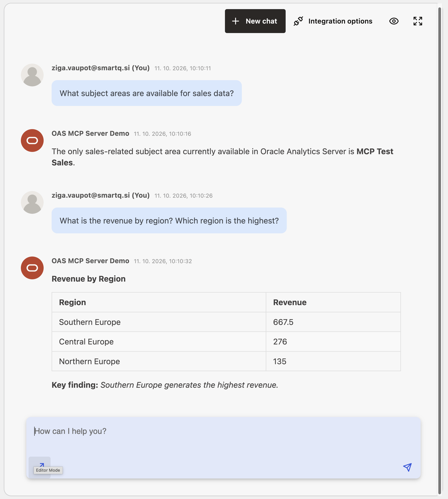
Task: Click Oracle logo avatar at 10:10:32 reply
Action: click(32, 268)
